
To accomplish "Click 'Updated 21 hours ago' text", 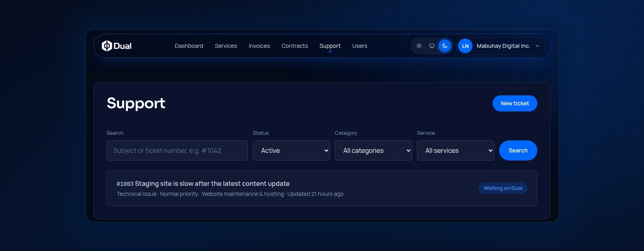I will (315, 194).
